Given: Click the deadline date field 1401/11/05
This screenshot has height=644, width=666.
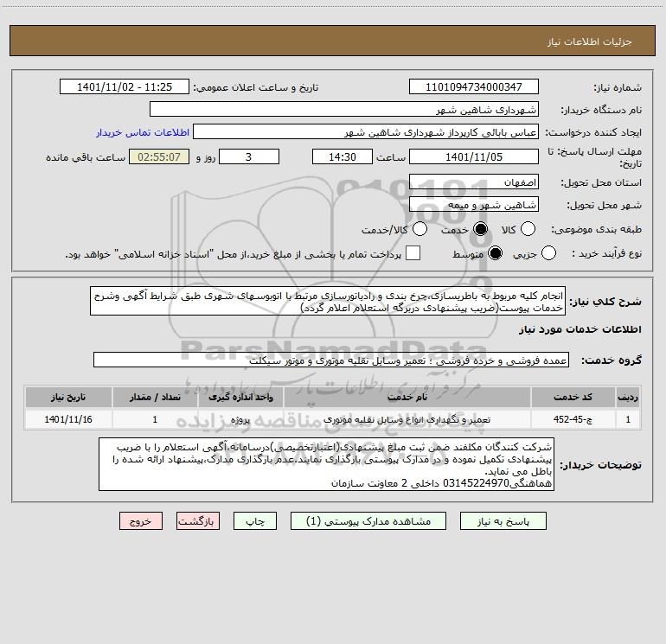Looking at the screenshot, I should (474, 156).
